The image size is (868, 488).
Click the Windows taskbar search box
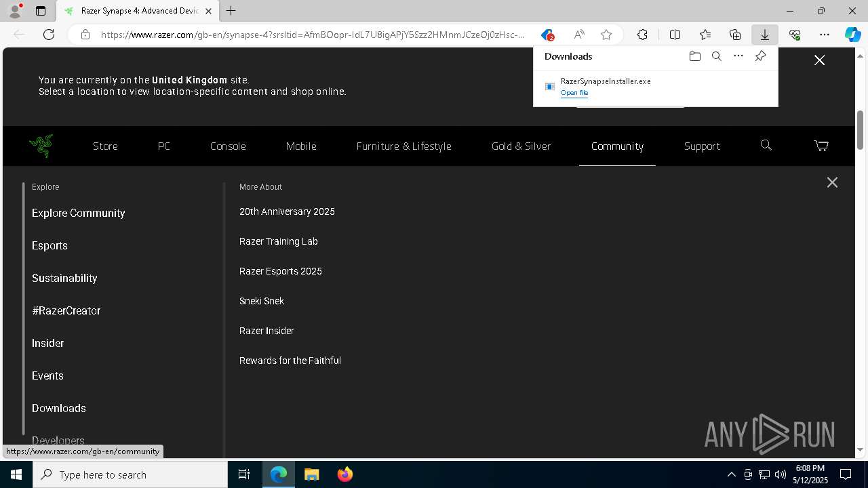pyautogui.click(x=130, y=474)
